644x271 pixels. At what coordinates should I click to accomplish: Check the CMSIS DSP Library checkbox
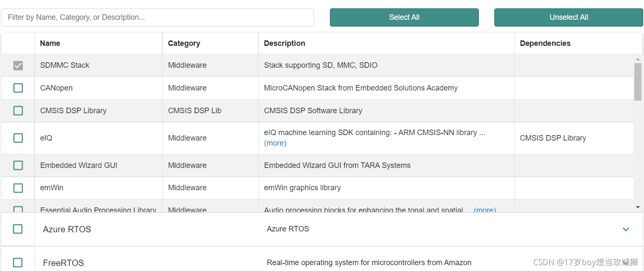(18, 111)
